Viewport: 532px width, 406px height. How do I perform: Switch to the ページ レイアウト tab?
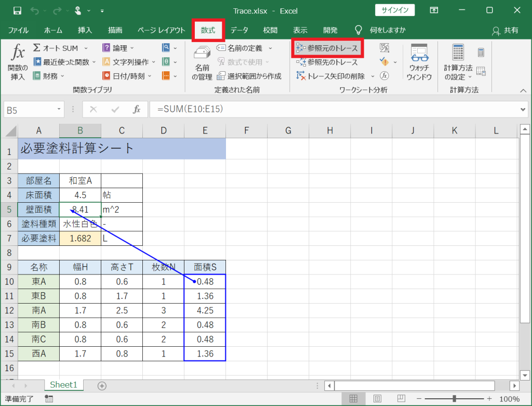161,30
